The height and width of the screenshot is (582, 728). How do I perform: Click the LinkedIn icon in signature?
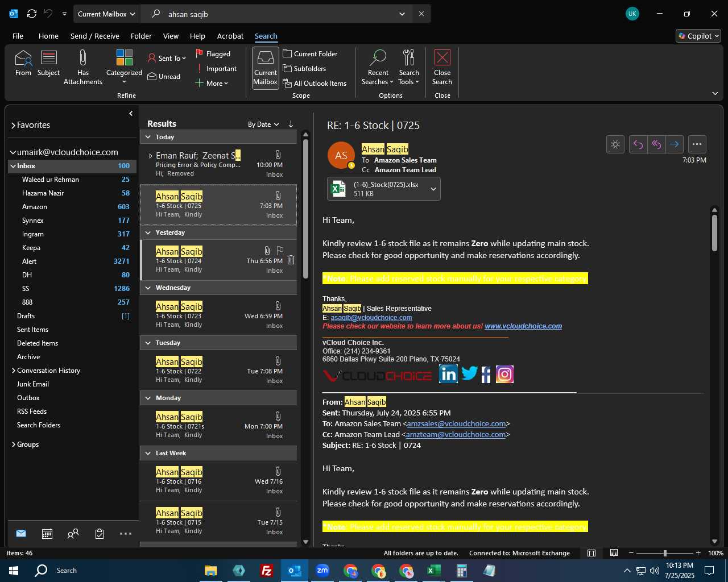(448, 374)
